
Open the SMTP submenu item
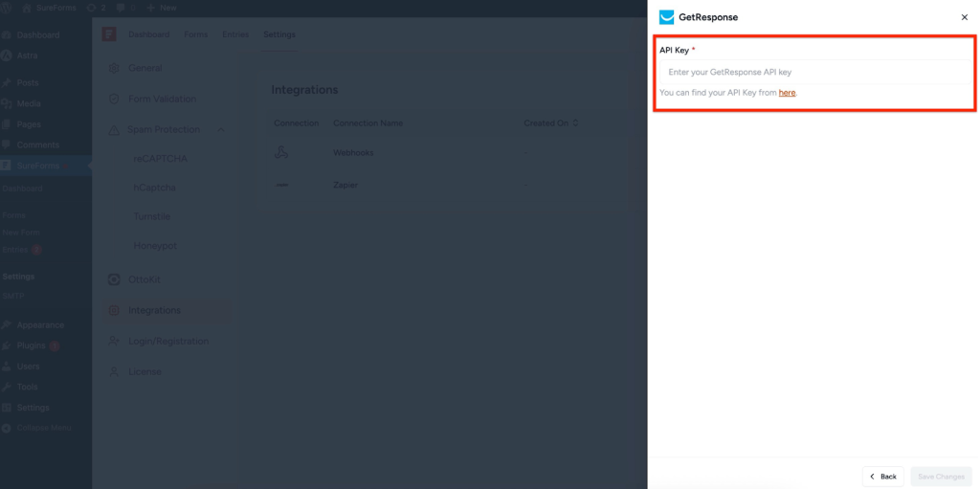point(13,296)
